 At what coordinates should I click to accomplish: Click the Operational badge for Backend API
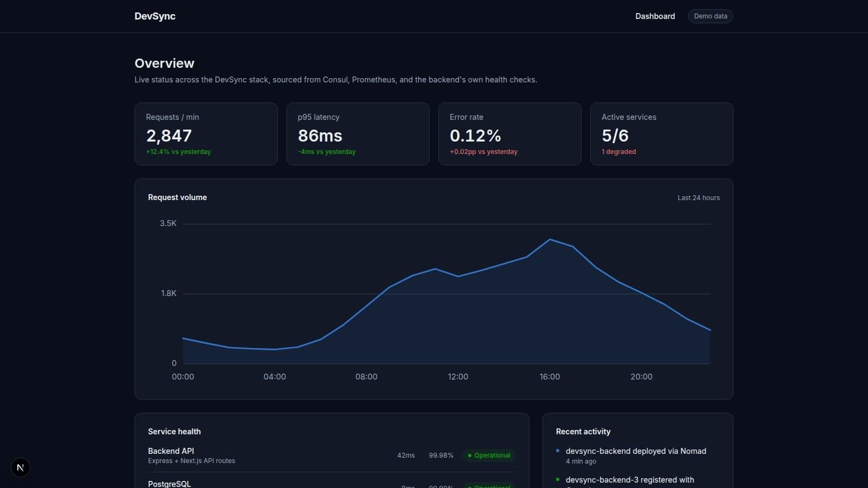click(489, 455)
